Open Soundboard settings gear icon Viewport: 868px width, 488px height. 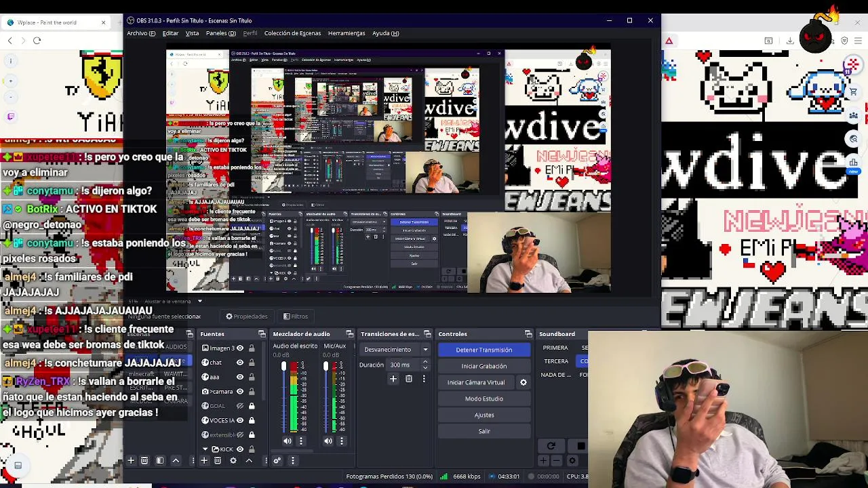[572, 461]
